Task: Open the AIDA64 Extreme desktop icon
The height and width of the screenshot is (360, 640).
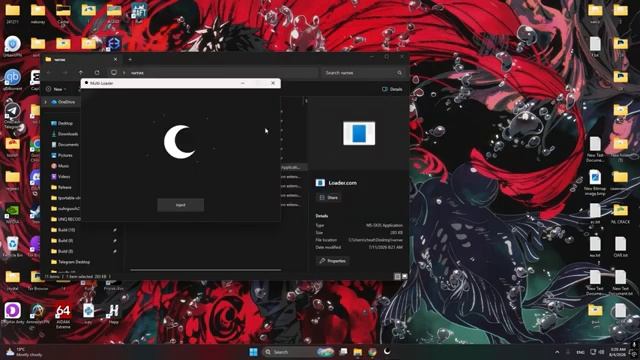Action: (63, 316)
